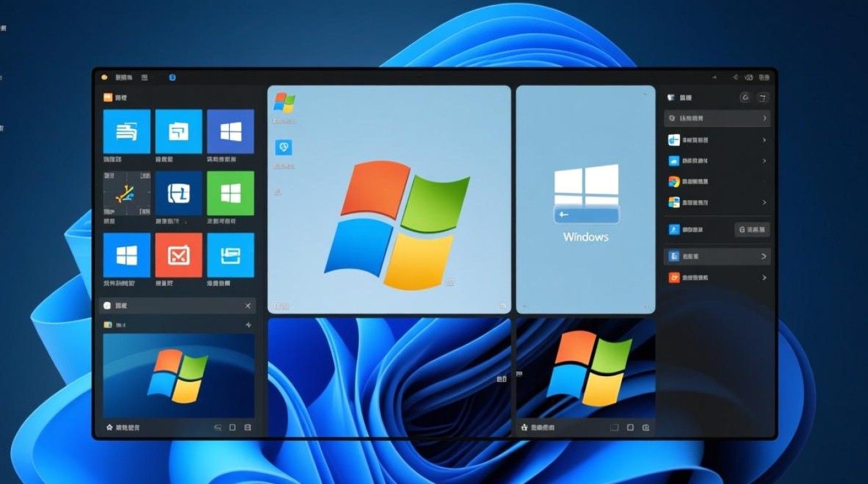Click the first menu label in the title bar
The height and width of the screenshot is (484, 868).
[123, 77]
